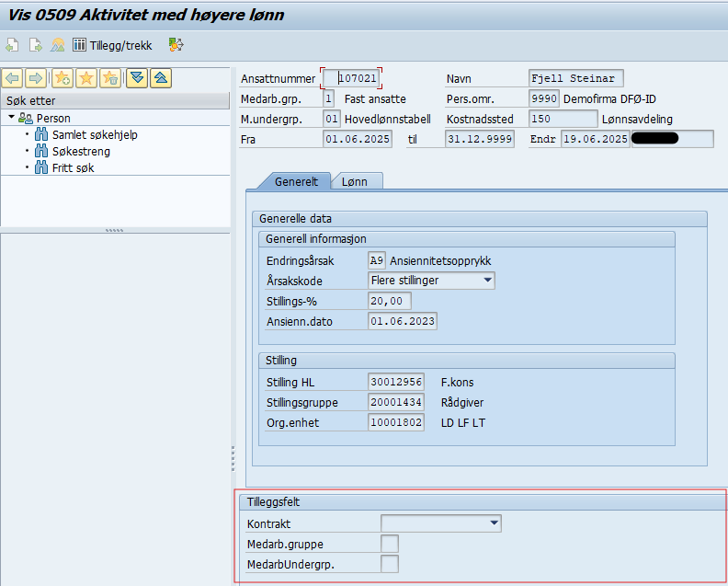This screenshot has height=586, width=728.
Task: Click the Lønnsavdeling text
Action: (x=637, y=120)
